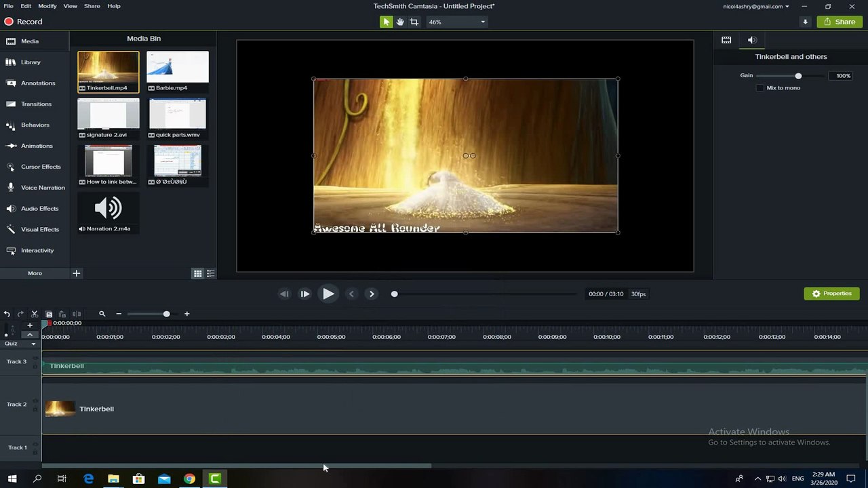Screen dimensions: 868x488
Task: Click the timeline zoom in plus button
Action: (186, 314)
